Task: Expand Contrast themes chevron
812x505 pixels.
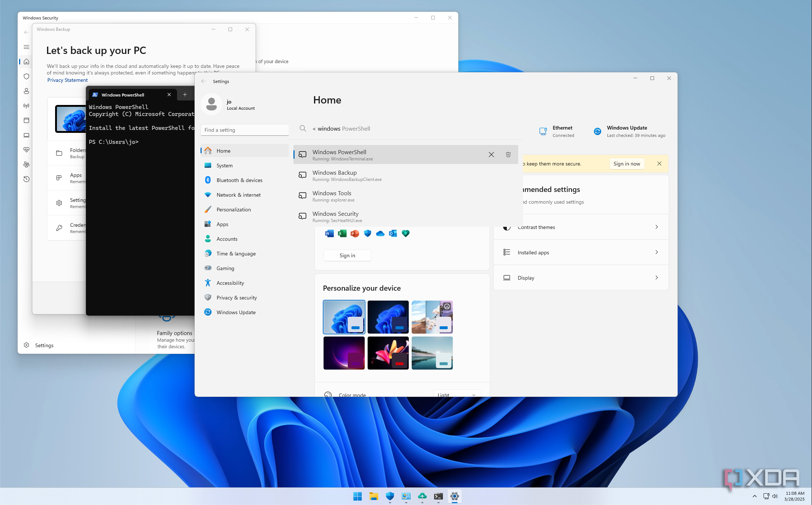Action: 657,227
